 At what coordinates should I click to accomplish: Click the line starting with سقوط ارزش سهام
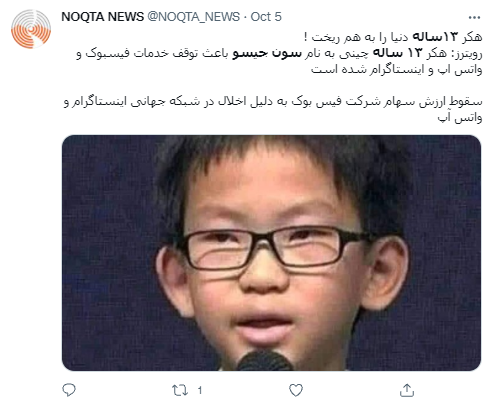tap(273, 101)
